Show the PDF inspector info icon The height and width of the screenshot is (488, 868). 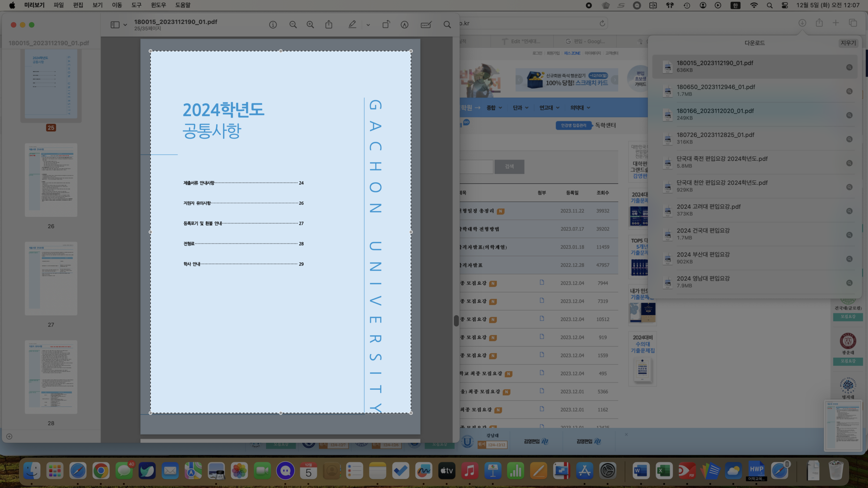[273, 25]
